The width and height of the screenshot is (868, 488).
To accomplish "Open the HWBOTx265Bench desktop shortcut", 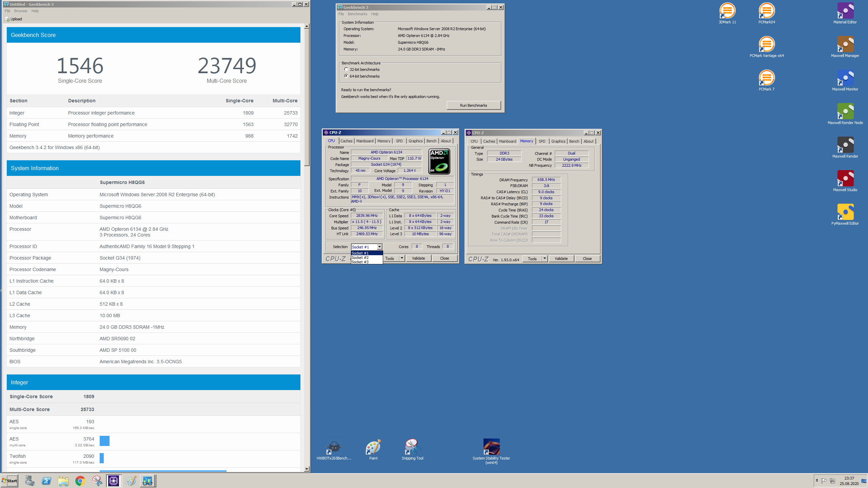I will click(334, 450).
